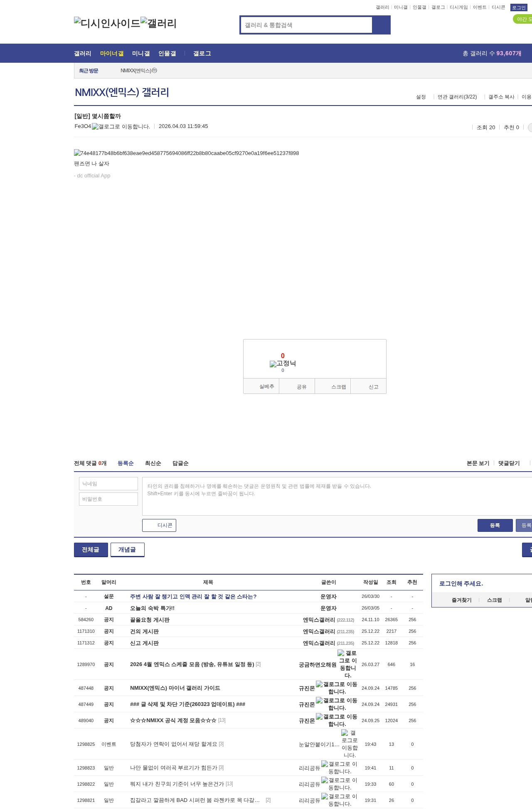Select 마이너갤 in the navigation bar
The width and height of the screenshot is (532, 809).
click(x=112, y=53)
